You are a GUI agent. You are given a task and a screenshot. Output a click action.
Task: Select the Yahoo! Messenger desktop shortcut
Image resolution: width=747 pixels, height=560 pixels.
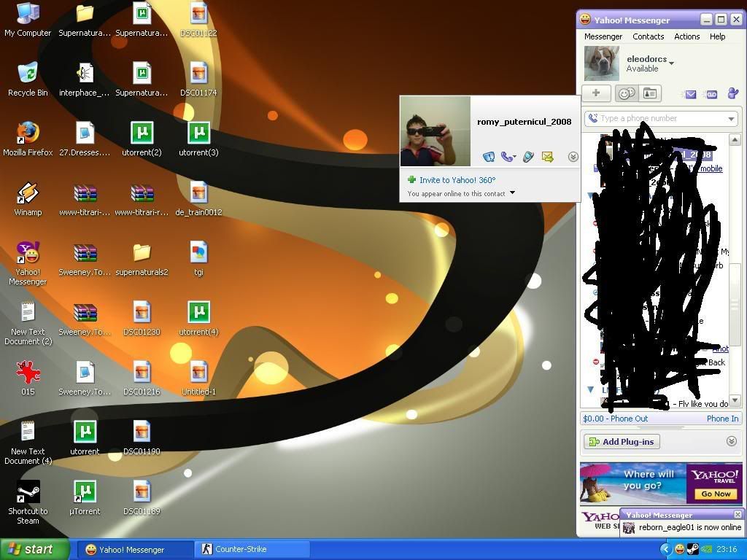click(x=28, y=263)
